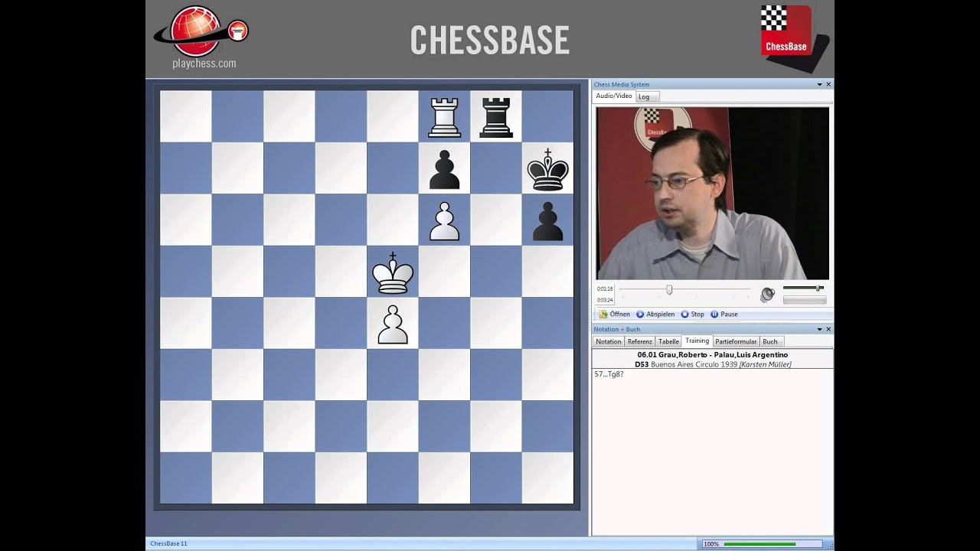
Task: Select the black pawn on h6
Action: click(x=547, y=221)
